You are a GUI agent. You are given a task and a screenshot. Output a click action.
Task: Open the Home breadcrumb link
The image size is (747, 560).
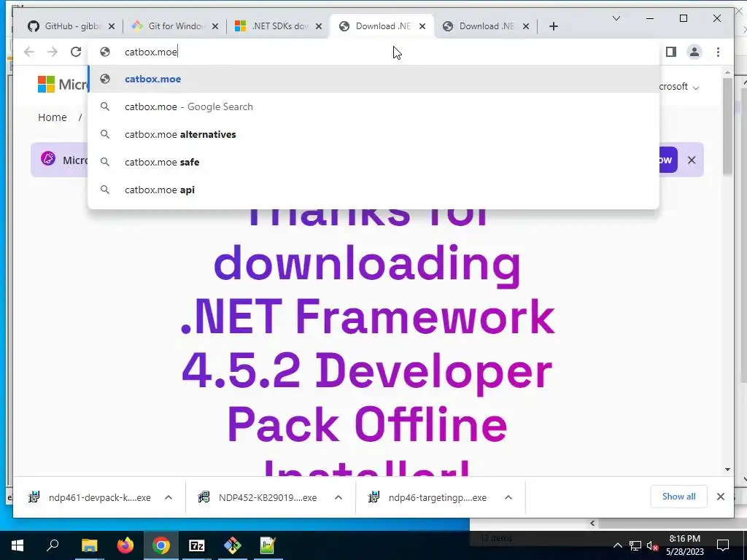53,117
